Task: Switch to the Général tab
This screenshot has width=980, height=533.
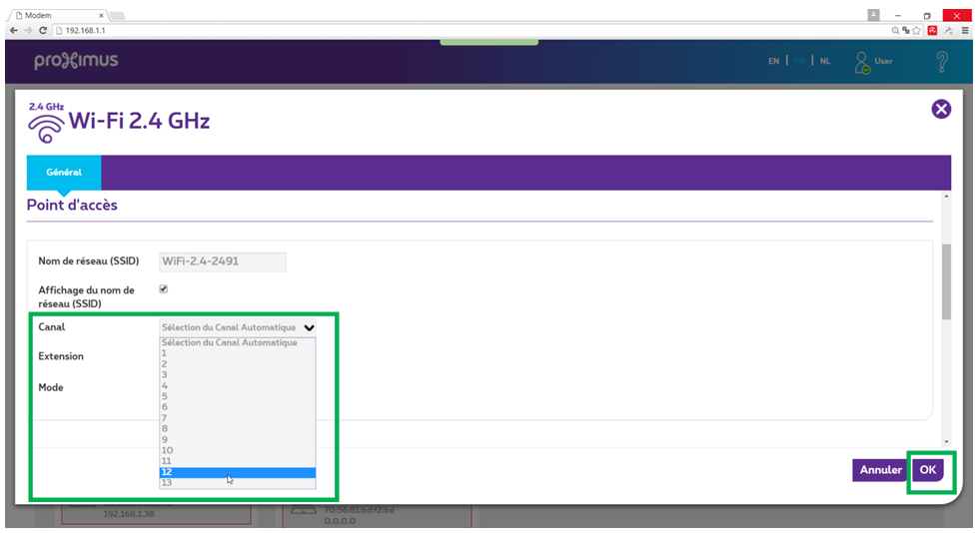Action: click(64, 172)
